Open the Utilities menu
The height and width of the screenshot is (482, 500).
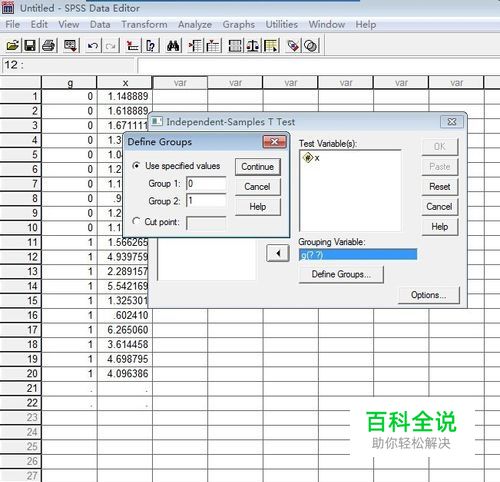click(x=281, y=24)
